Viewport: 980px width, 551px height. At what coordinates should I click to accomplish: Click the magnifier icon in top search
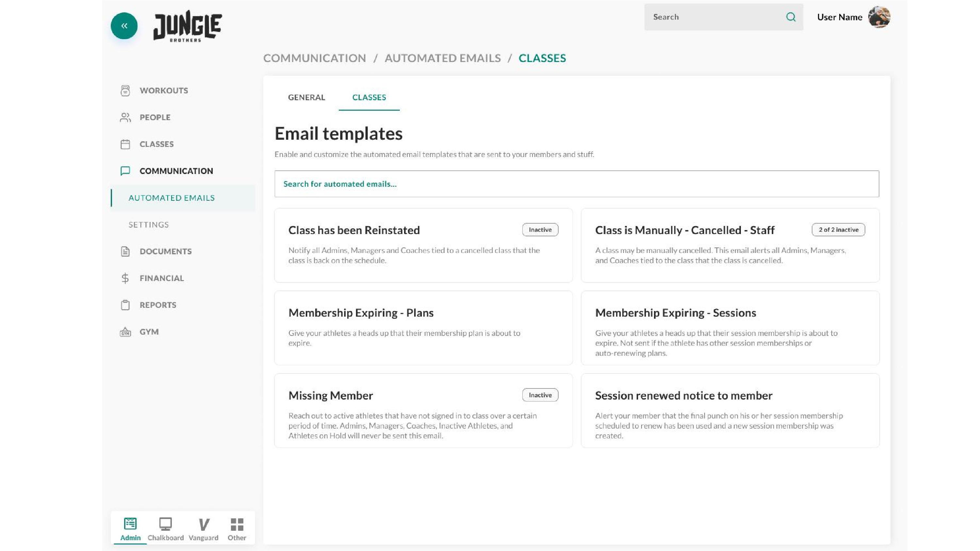pos(791,17)
